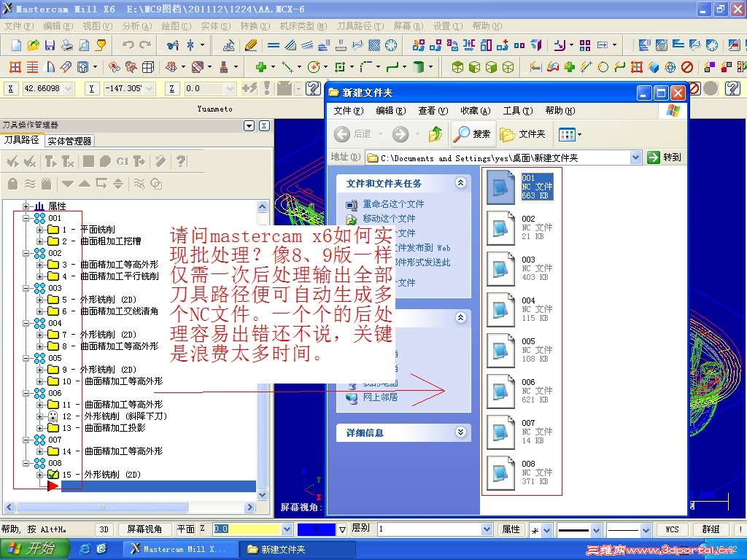Click 网上邻居 link in Explorer sidebar
This screenshot has width=747, height=560.
click(379, 397)
